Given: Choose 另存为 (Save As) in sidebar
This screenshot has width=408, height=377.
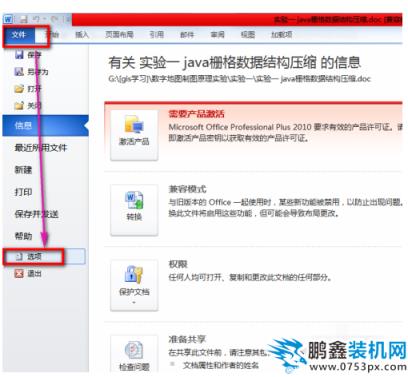Looking at the screenshot, I should click(x=31, y=72).
